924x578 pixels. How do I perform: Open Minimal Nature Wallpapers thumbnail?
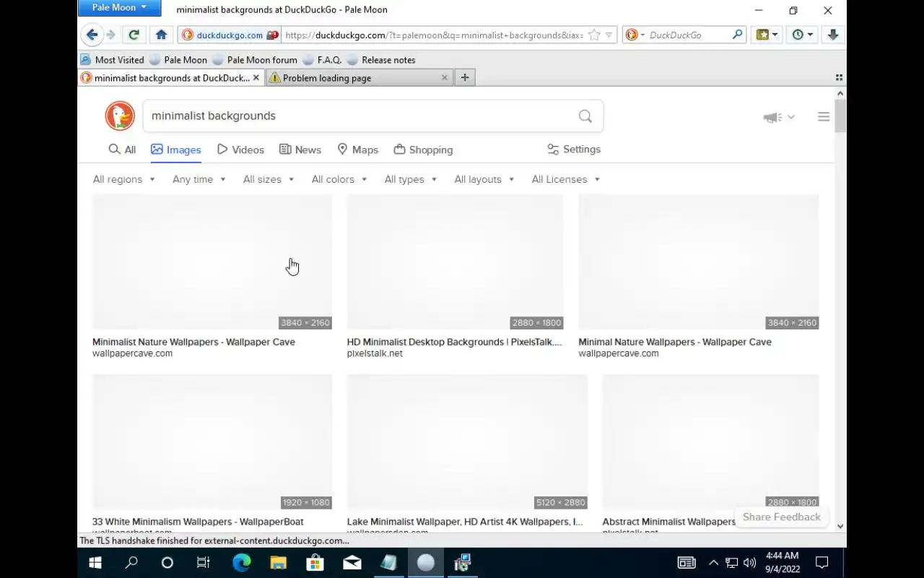pyautogui.click(x=698, y=262)
